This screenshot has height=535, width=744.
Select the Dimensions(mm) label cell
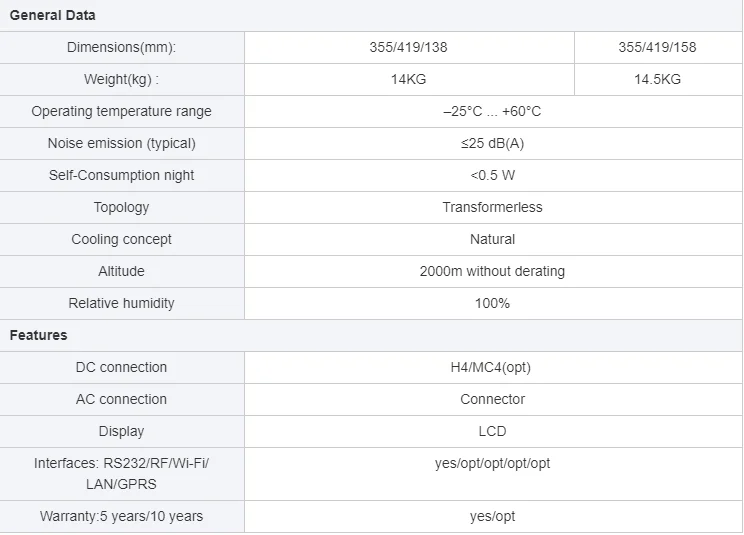[122, 47]
